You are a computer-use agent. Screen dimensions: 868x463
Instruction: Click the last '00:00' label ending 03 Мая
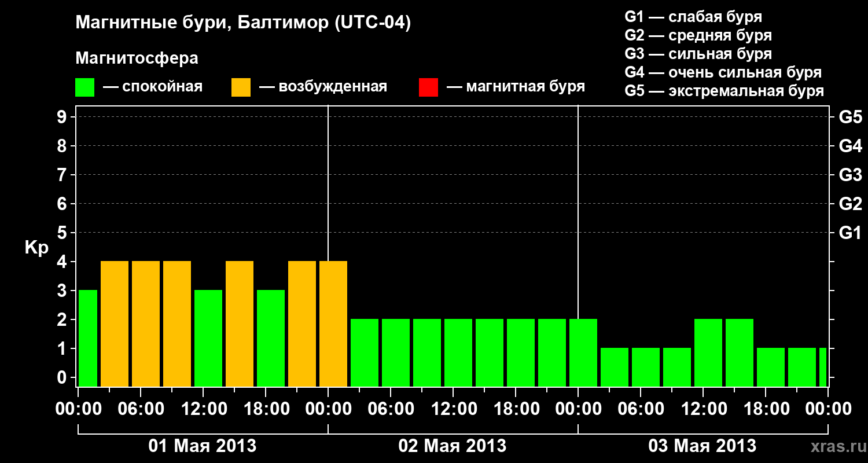[x=828, y=409]
